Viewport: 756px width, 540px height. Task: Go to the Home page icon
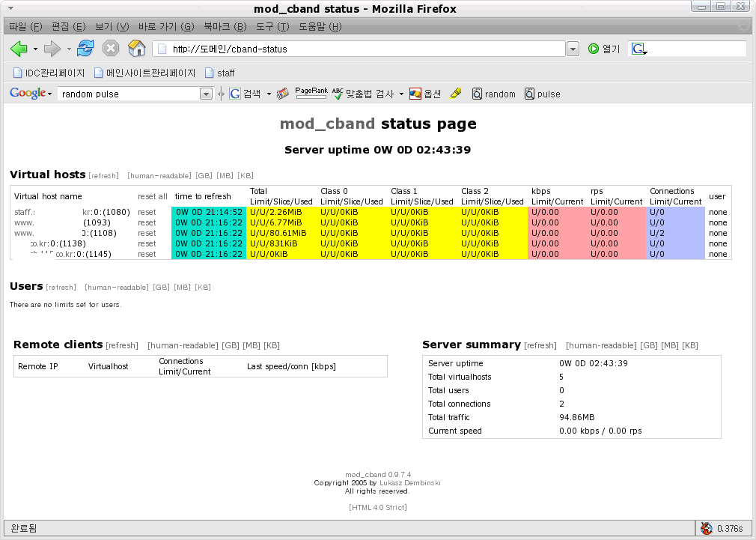tap(136, 49)
